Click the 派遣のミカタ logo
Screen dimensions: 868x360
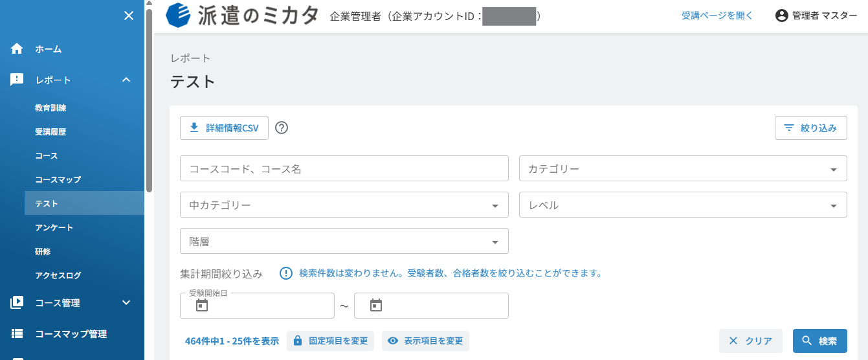pos(243,16)
